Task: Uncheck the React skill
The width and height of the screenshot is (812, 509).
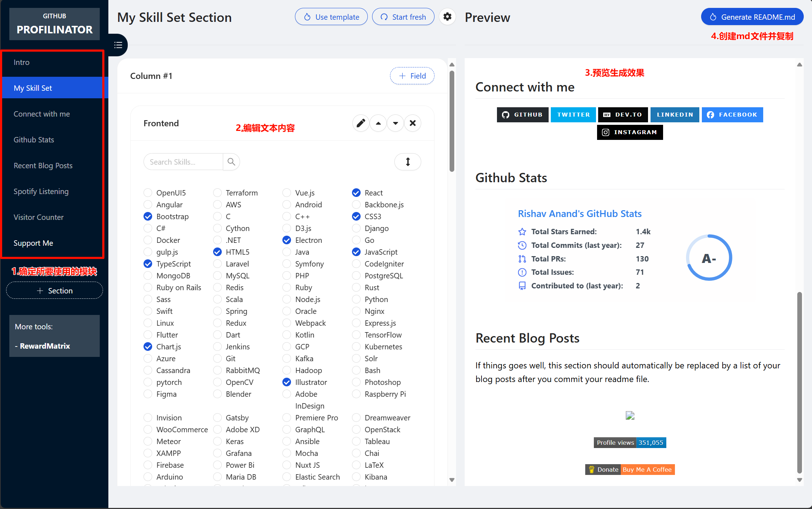Action: [356, 193]
